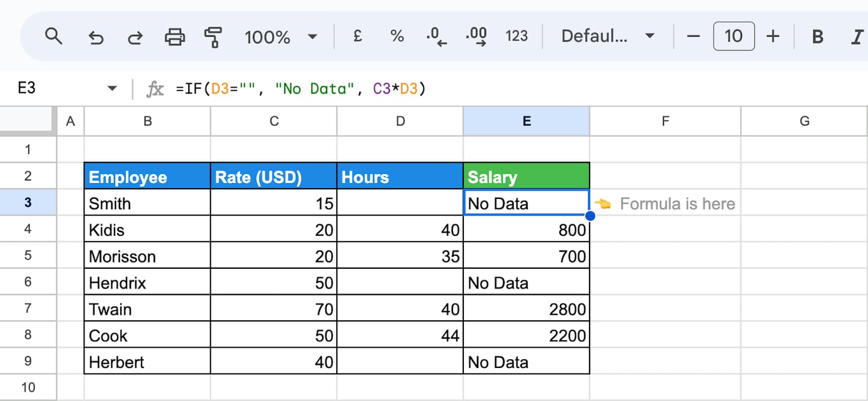Select the salary cell showing 2200
Viewport: 868px width, 401px height.
(527, 335)
